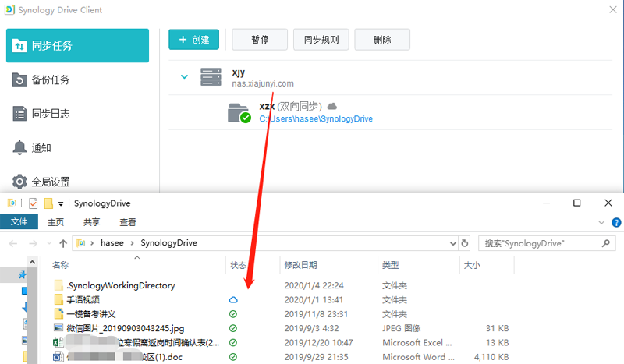Viewport: 624px width, 364px height.
Task: Select the xjy NAS server icon
Action: point(211,77)
